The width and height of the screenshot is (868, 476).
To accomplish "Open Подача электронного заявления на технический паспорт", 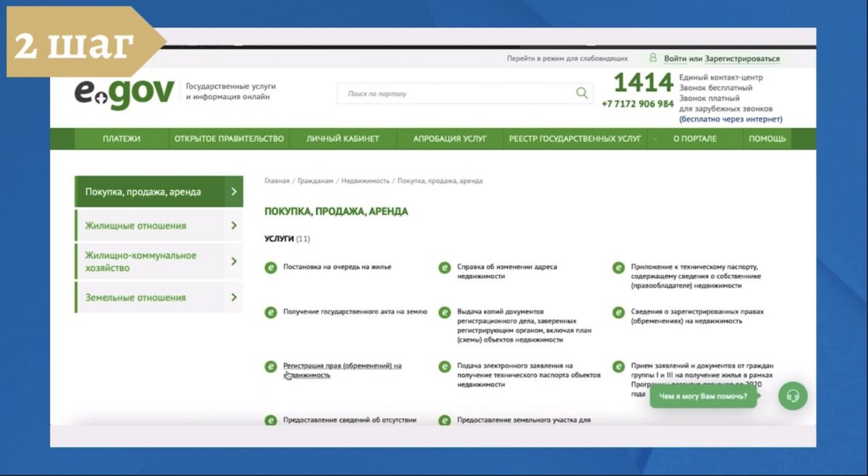I will pos(529,375).
